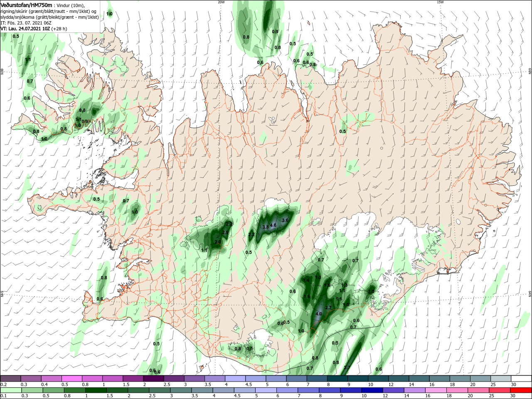Click the 4.6 precipitation value on the map
532x399 pixels.
pos(273,225)
